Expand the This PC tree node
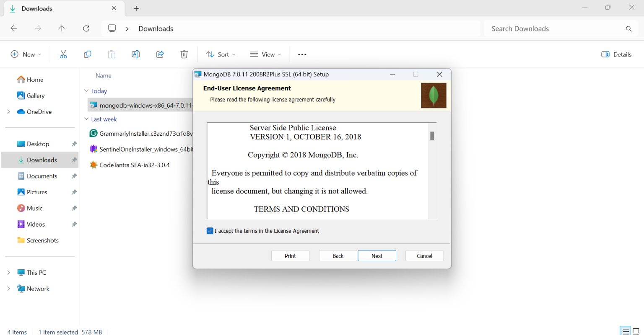644x335 pixels. (8, 273)
